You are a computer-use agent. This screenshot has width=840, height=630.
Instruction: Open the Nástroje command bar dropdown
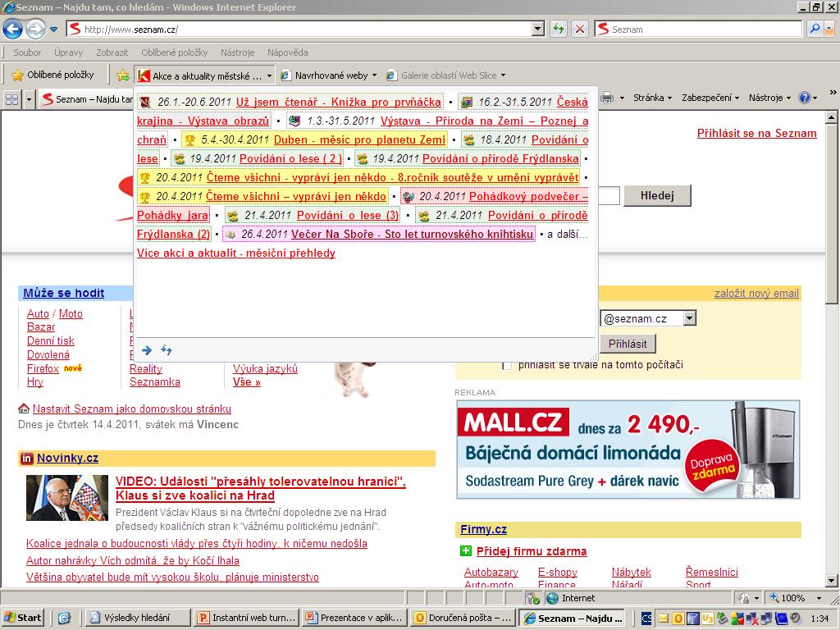pos(769,98)
